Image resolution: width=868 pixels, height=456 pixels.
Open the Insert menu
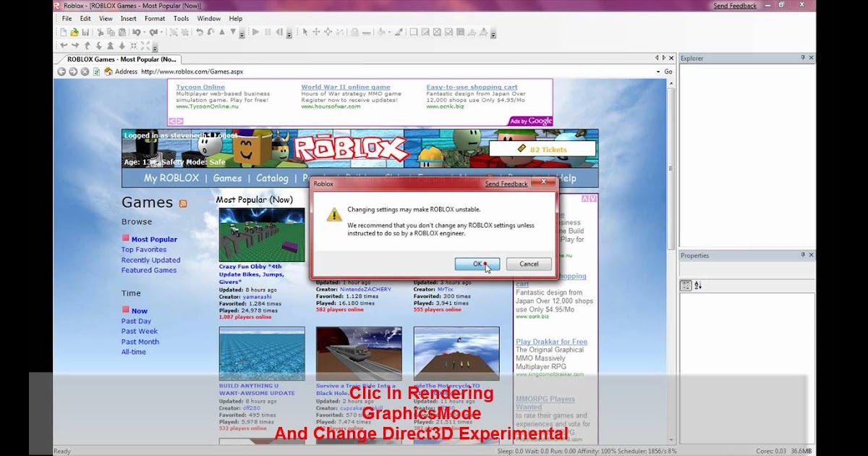click(128, 19)
